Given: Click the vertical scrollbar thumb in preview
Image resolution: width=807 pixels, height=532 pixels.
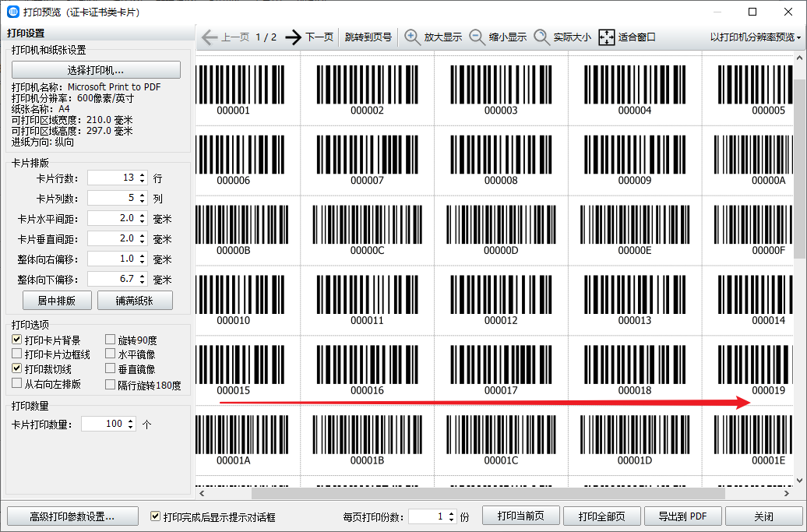Looking at the screenshot, I should [798, 167].
